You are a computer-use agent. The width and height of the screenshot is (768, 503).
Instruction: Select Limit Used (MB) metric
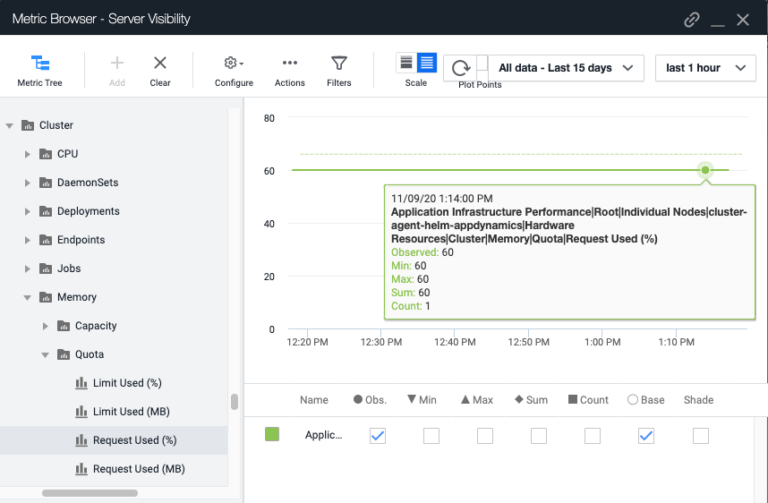click(x=132, y=412)
